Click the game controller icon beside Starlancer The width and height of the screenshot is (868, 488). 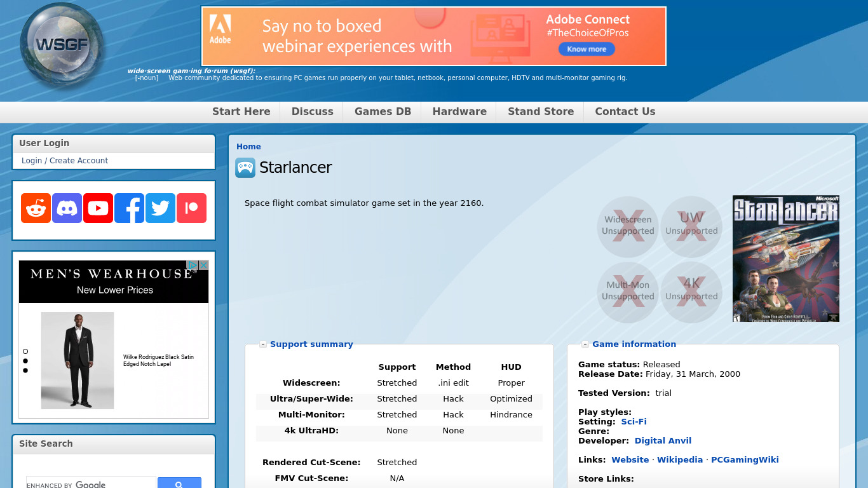[245, 168]
